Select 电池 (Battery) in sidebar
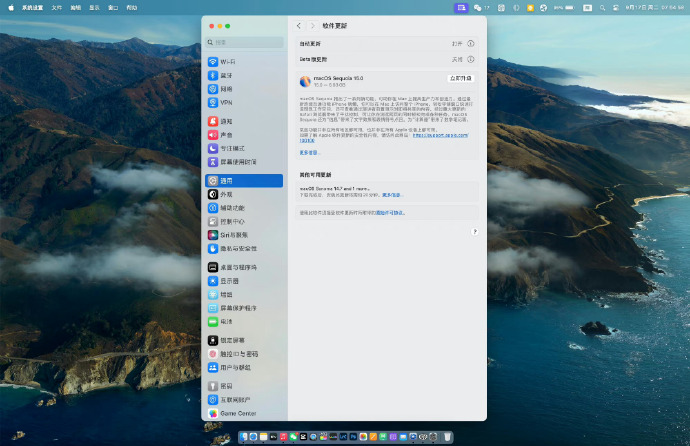The height and width of the screenshot is (446, 690). pyautogui.click(x=244, y=322)
